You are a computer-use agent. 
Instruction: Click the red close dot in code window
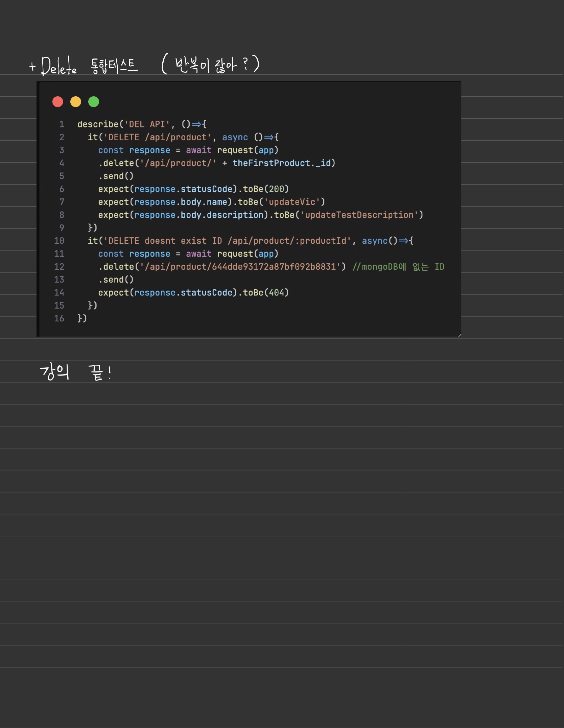[x=58, y=102]
